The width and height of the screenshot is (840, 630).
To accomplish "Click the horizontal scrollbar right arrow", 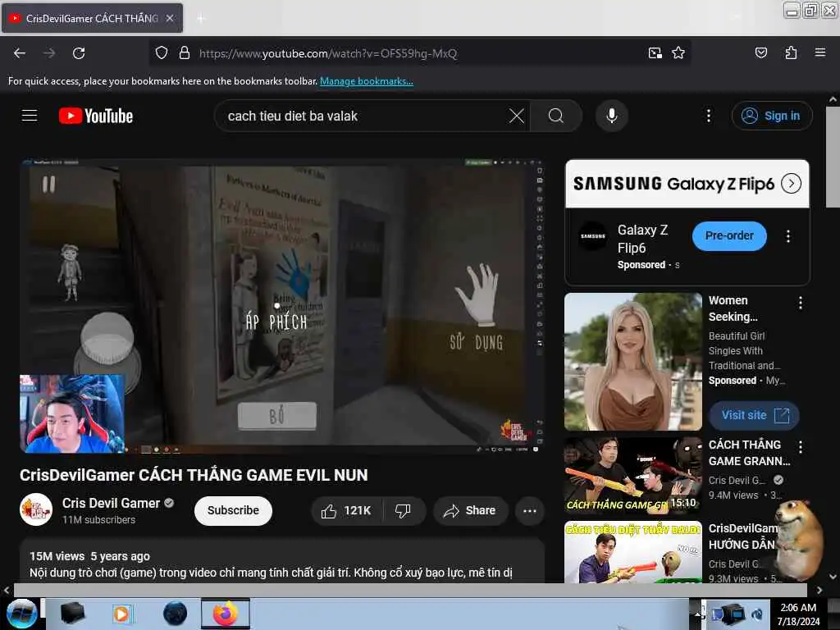I will tap(819, 590).
